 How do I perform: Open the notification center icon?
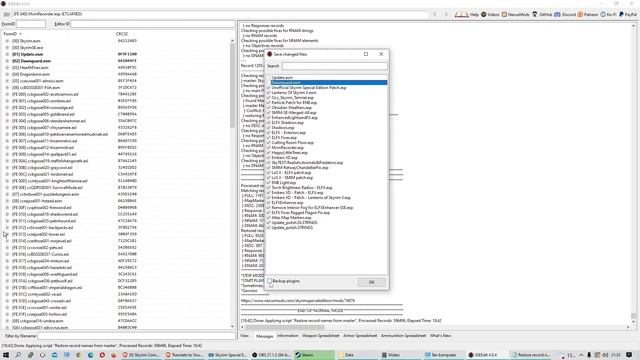click(x=629, y=355)
